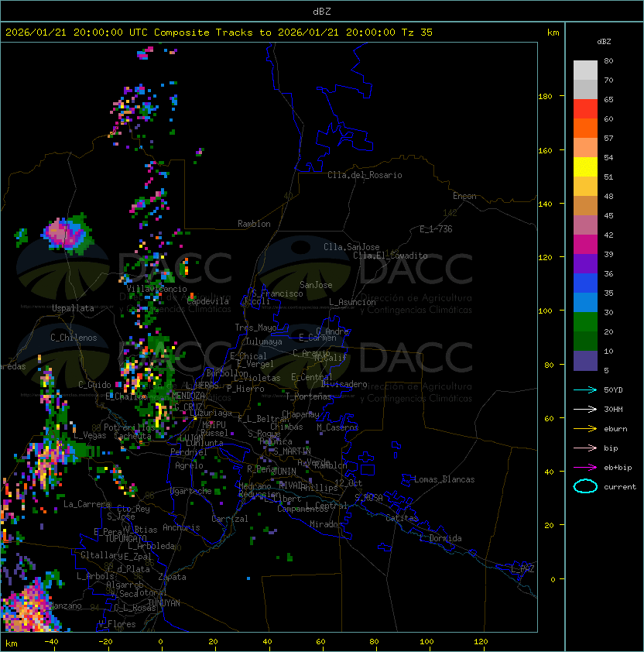Screen dimensions: 644x652
Task: Click the Lomas_Blancas place label
Action: 444,479
